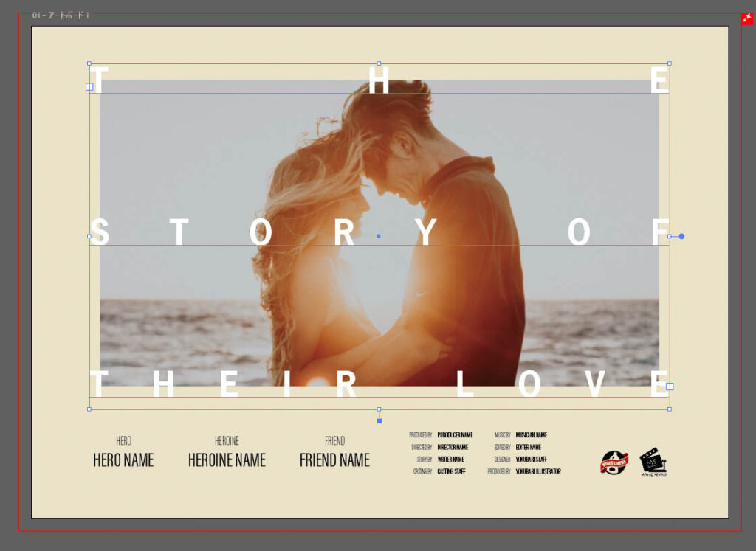Click the World Cinema logo
756x551 pixels.
614,462
